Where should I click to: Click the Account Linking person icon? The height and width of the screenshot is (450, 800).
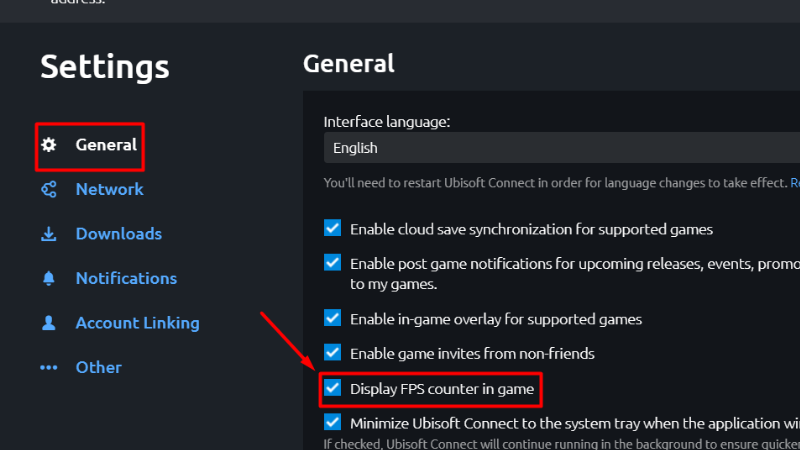(48, 323)
